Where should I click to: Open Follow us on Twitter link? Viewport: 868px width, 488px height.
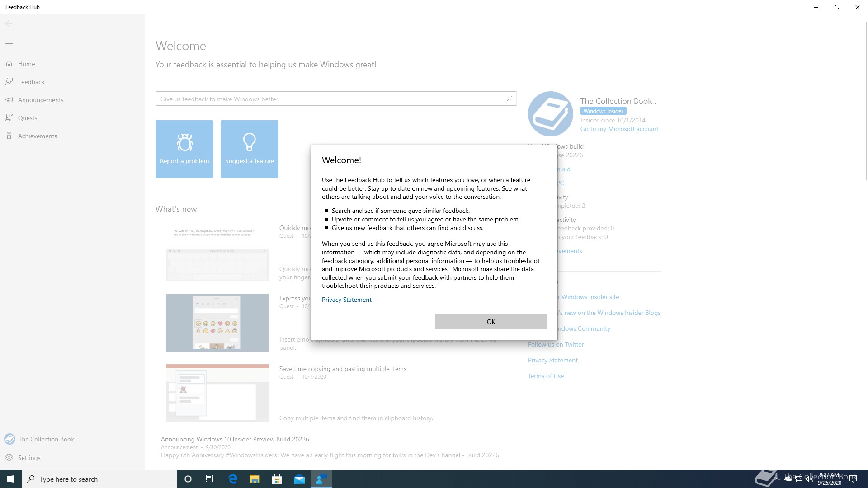tap(556, 345)
